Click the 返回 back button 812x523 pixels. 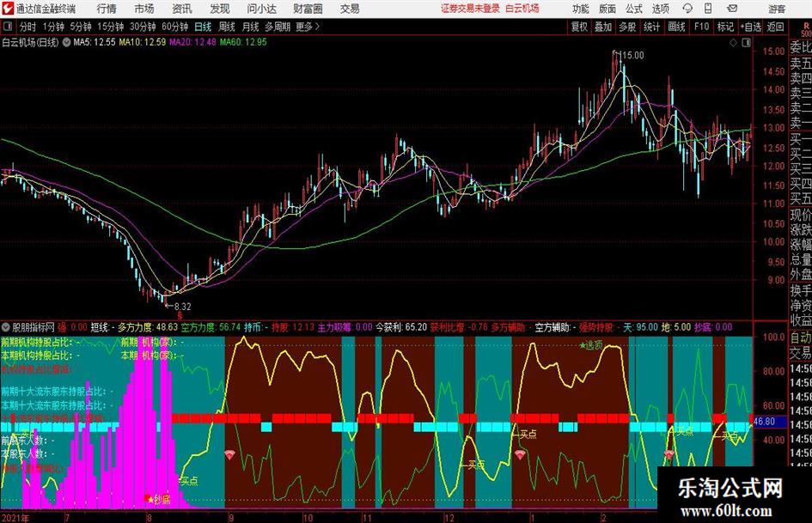point(775,27)
